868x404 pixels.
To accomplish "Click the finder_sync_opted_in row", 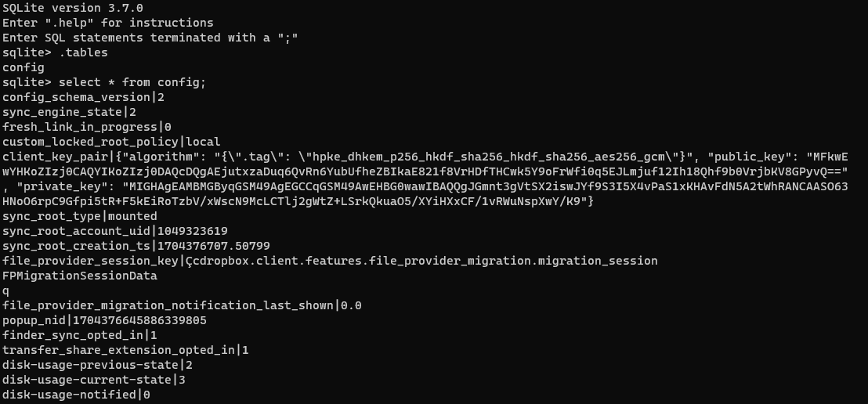I will pyautogui.click(x=79, y=335).
